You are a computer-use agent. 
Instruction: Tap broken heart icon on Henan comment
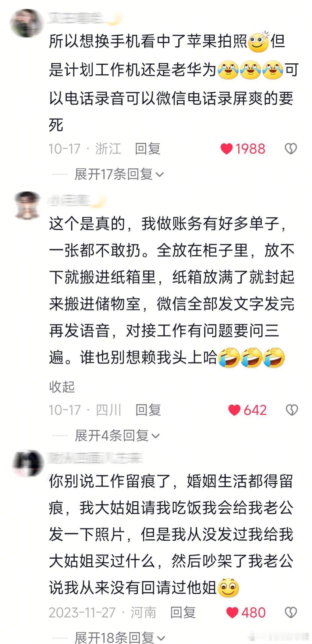(x=291, y=612)
